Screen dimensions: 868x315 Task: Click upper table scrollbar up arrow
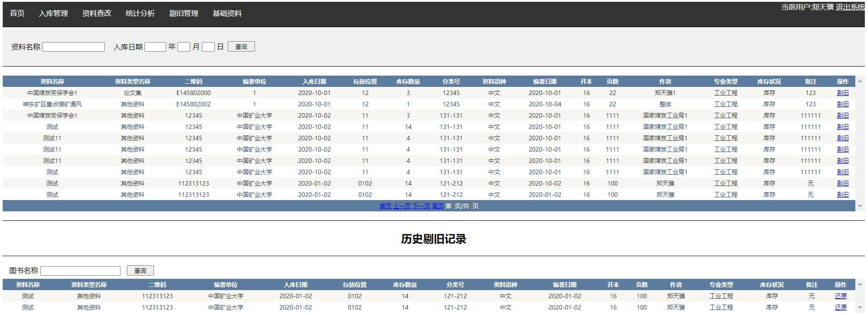pyautogui.click(x=860, y=81)
